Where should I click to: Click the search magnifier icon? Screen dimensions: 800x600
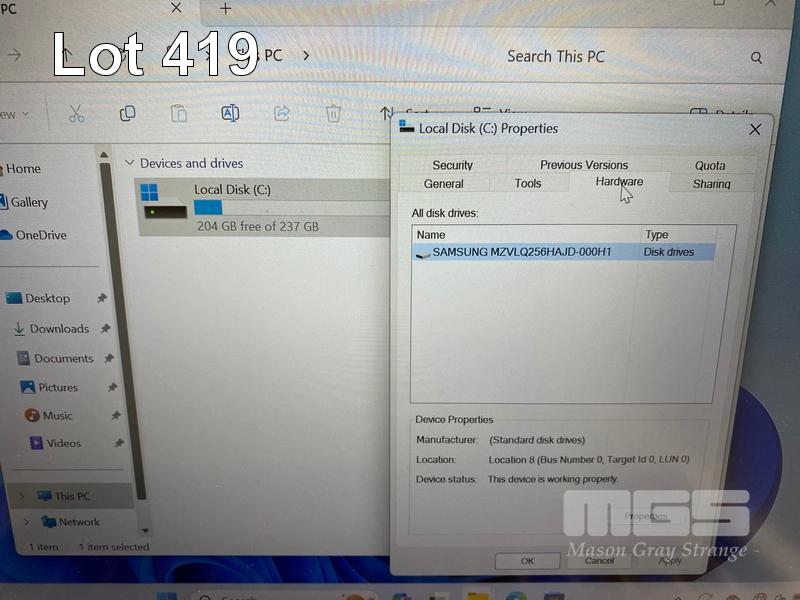756,58
